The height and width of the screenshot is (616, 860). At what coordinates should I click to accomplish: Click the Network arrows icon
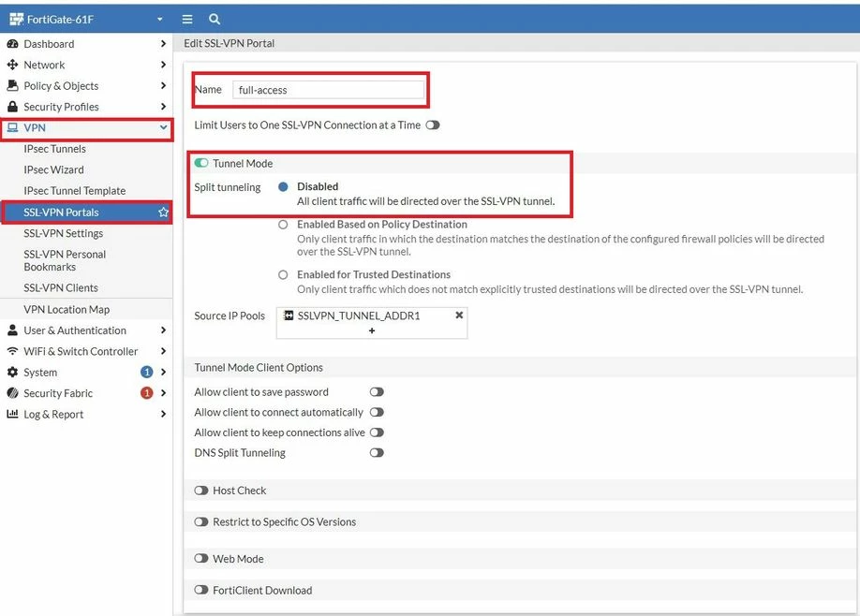(12, 65)
